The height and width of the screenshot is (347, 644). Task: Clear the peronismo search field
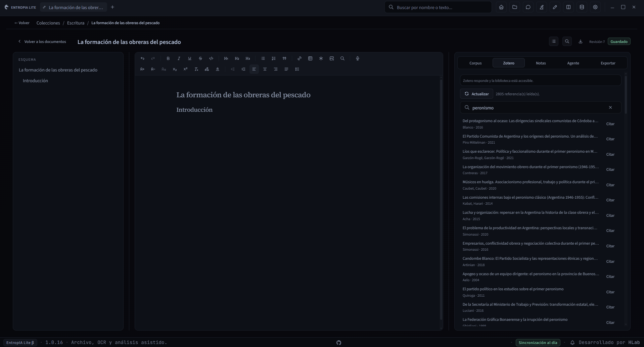point(610,108)
